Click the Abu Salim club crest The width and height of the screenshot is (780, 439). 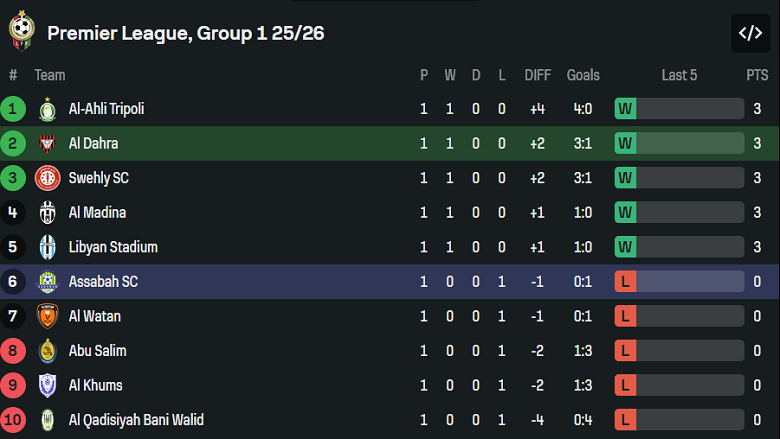(x=48, y=351)
